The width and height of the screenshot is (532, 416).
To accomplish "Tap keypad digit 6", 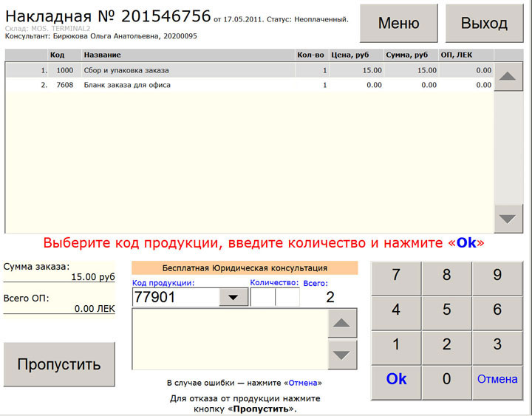I will (x=497, y=313).
